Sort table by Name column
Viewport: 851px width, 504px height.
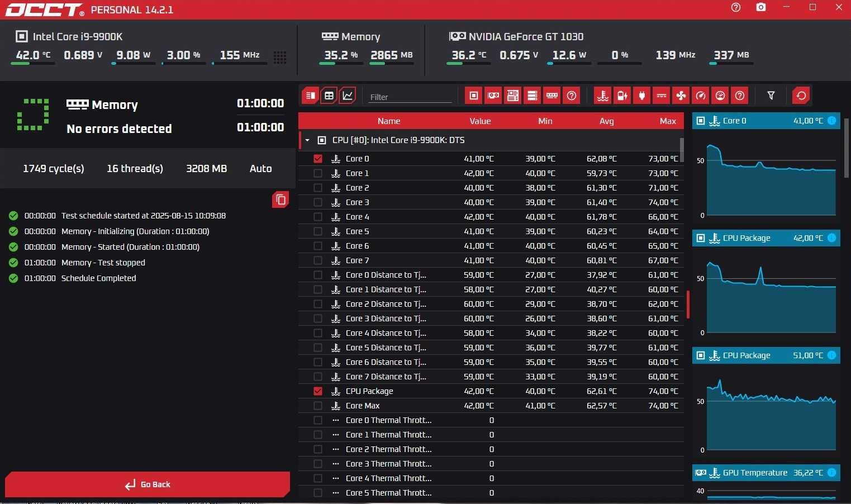pyautogui.click(x=389, y=121)
